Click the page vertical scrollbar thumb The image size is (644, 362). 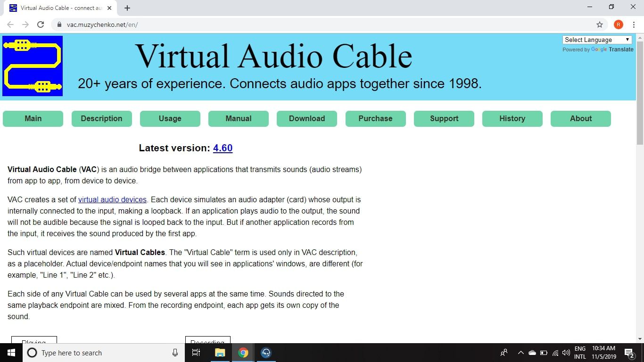click(640, 93)
